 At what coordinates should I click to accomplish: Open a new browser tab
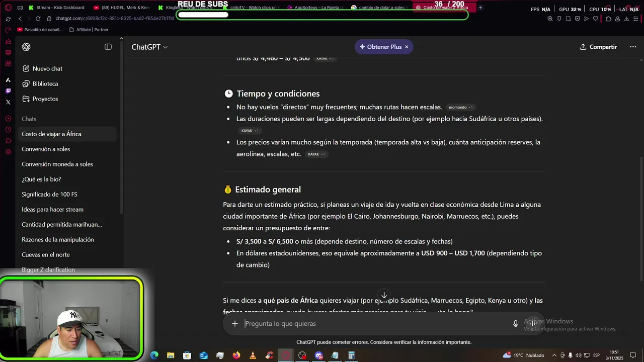click(480, 8)
